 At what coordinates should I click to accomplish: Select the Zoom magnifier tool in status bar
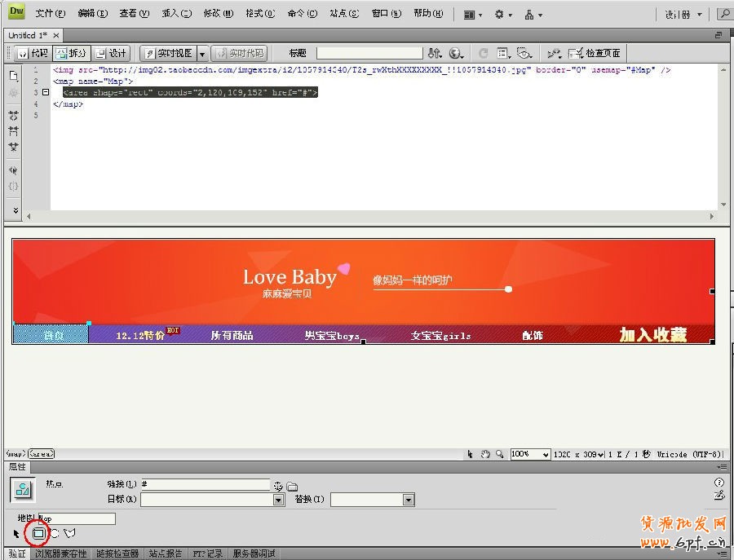coord(499,454)
